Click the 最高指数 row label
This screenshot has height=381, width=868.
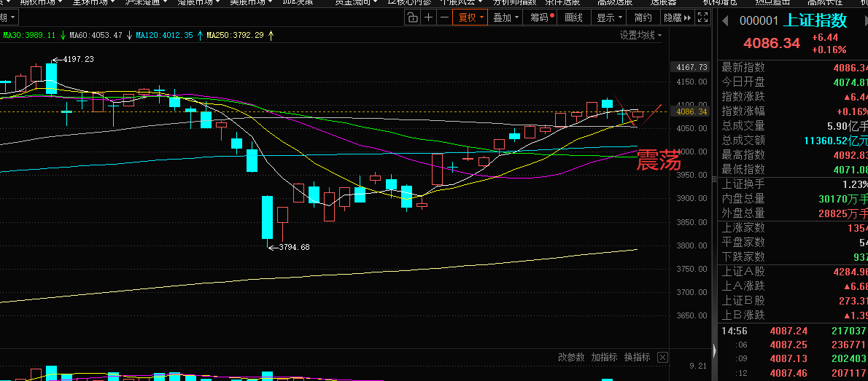pos(743,155)
